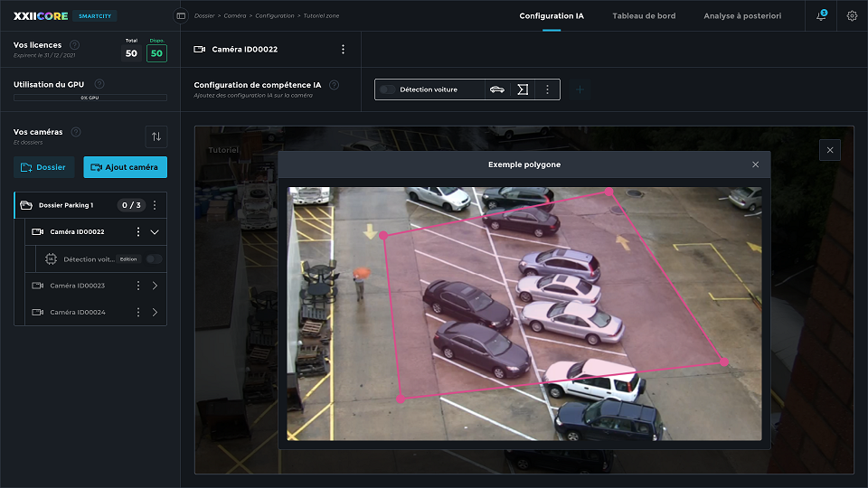The image size is (868, 488).
Task: Expand Caméra ID00024 in the camera list
Action: click(x=155, y=313)
